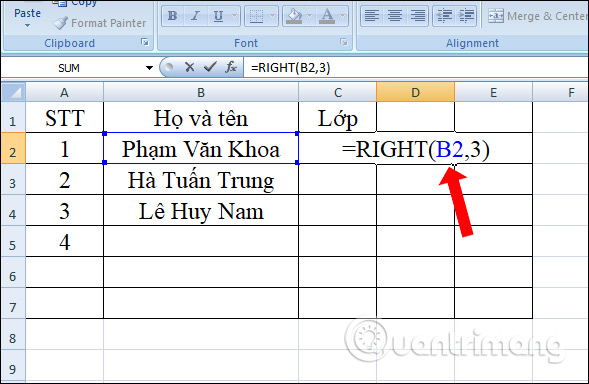Screen dimensions: 589x384
Task: Apply font color A button
Action: point(327,16)
